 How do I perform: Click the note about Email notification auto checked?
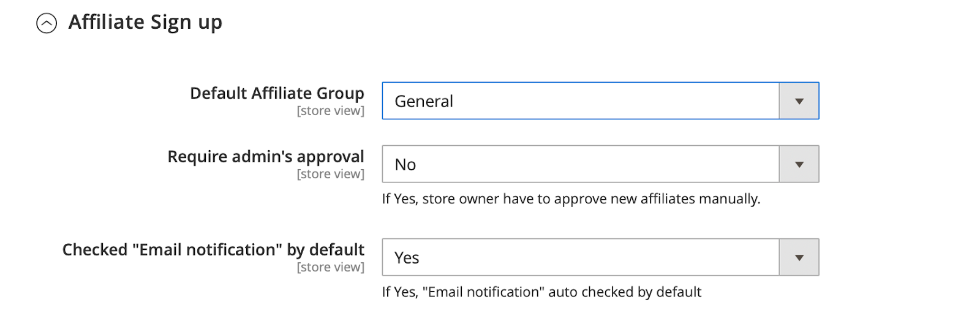click(541, 292)
